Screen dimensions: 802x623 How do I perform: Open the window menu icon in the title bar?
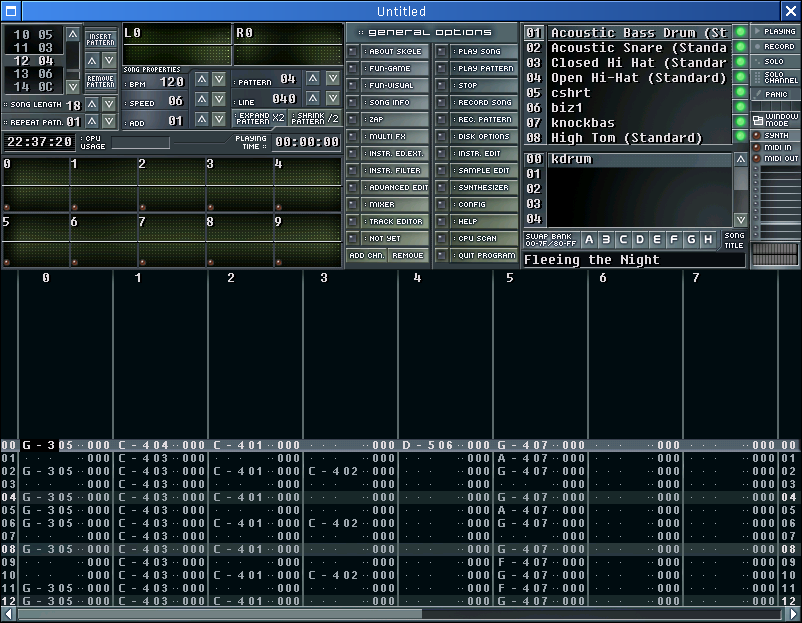11,11
